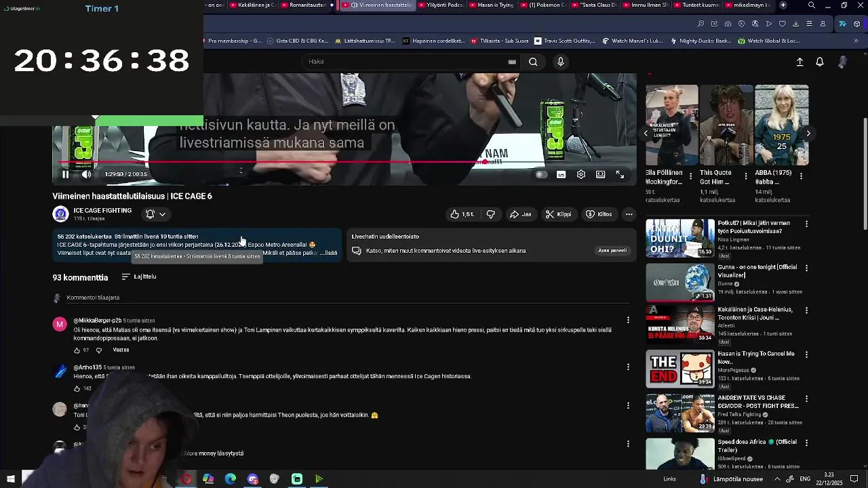Open the YouTube create/upload icon
The height and width of the screenshot is (488, 868).
800,62
